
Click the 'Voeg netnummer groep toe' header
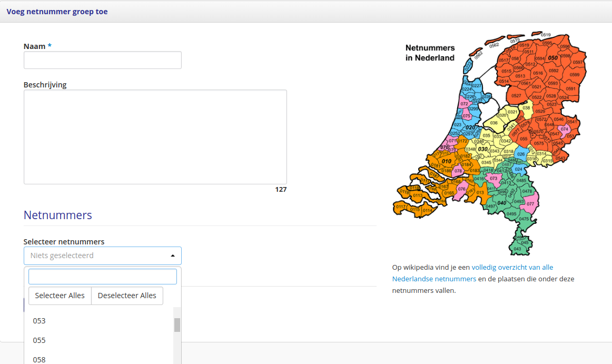pyautogui.click(x=57, y=12)
